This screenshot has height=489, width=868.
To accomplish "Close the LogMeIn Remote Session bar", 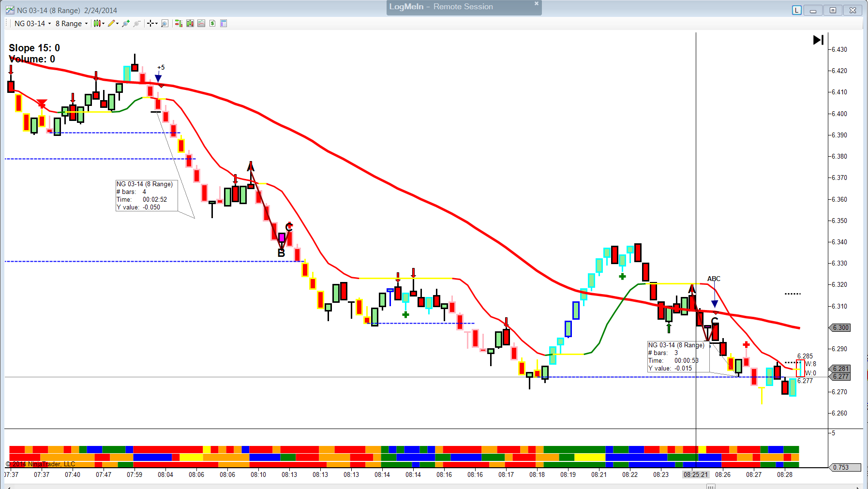I will (536, 4).
